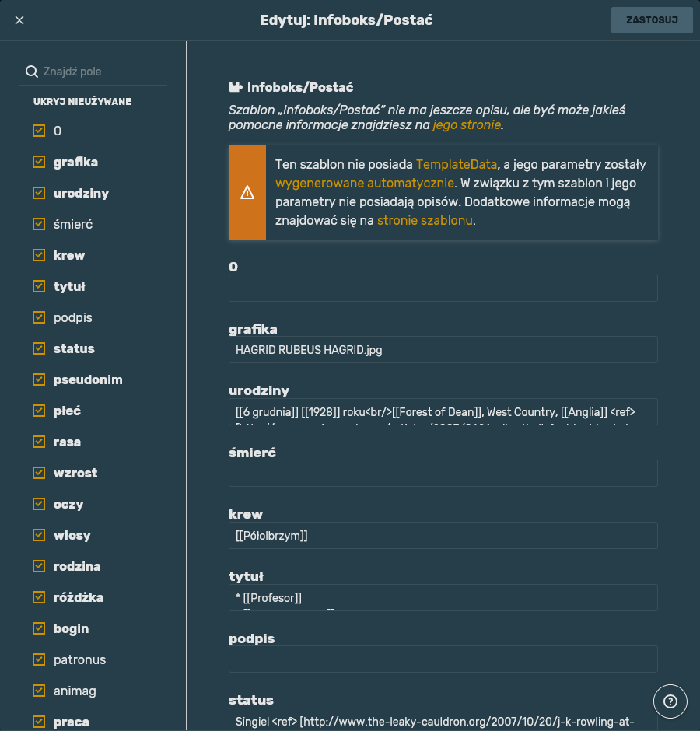Toggle the śmierć checkbox
Screen dimensions: 700x731
pyautogui.click(x=39, y=224)
